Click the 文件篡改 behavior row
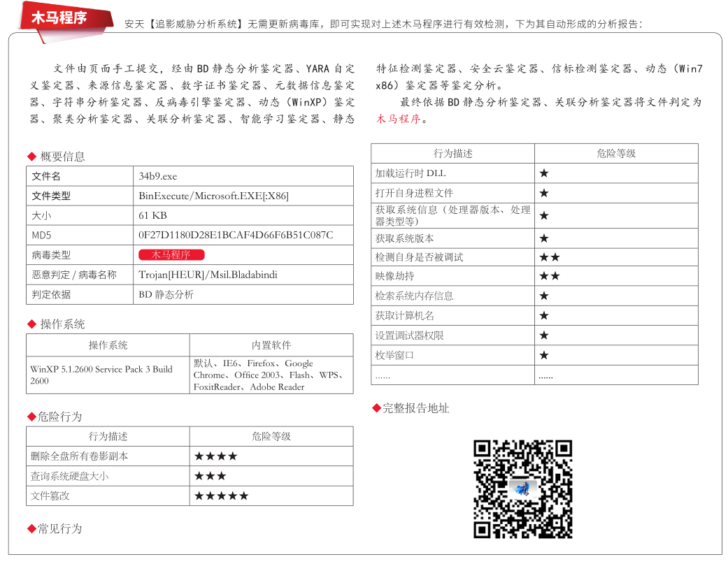This screenshot has width=728, height=564. (x=190, y=496)
